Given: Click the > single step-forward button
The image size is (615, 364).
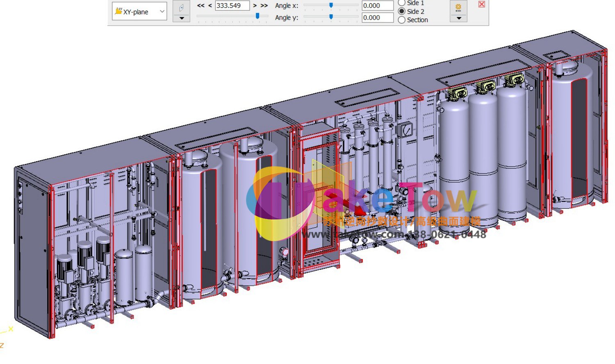Looking at the screenshot, I should tap(255, 6).
